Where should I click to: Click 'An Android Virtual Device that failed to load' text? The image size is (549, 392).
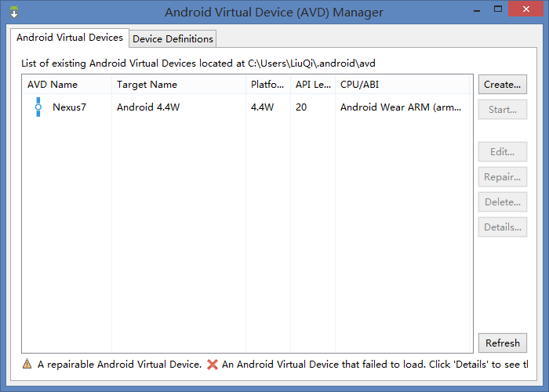[x=323, y=365]
